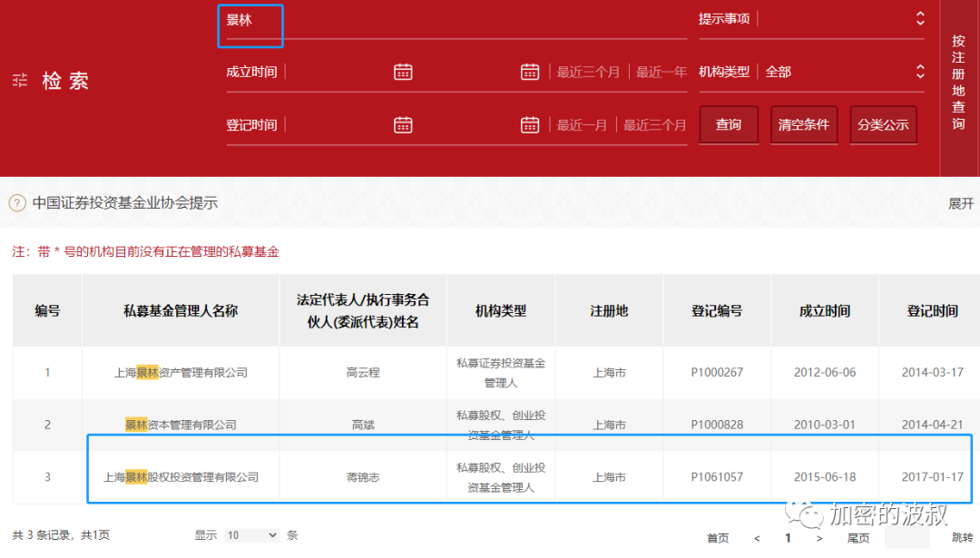Click the filter icon beside 检索

22,79
